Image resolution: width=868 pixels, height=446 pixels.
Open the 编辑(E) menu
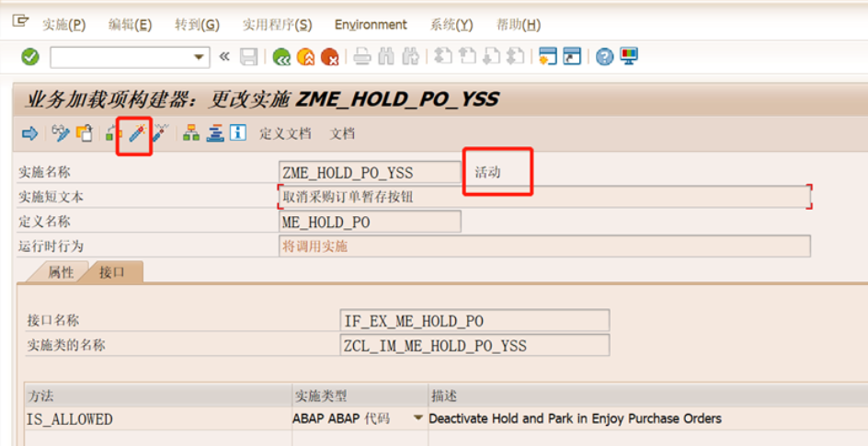click(130, 25)
